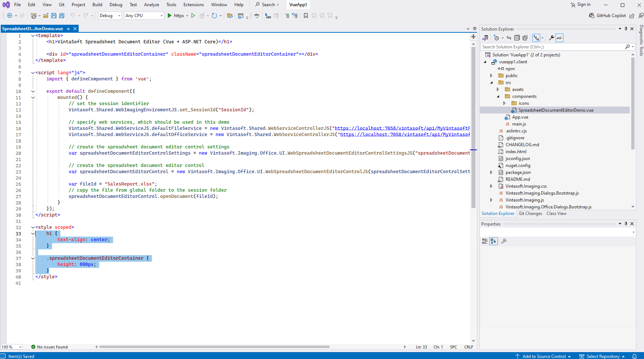Screen dimensions: 644x359
Task: Pin the SpreadsheetDocumentEditorDemo.vue tab
Action: click(x=68, y=29)
